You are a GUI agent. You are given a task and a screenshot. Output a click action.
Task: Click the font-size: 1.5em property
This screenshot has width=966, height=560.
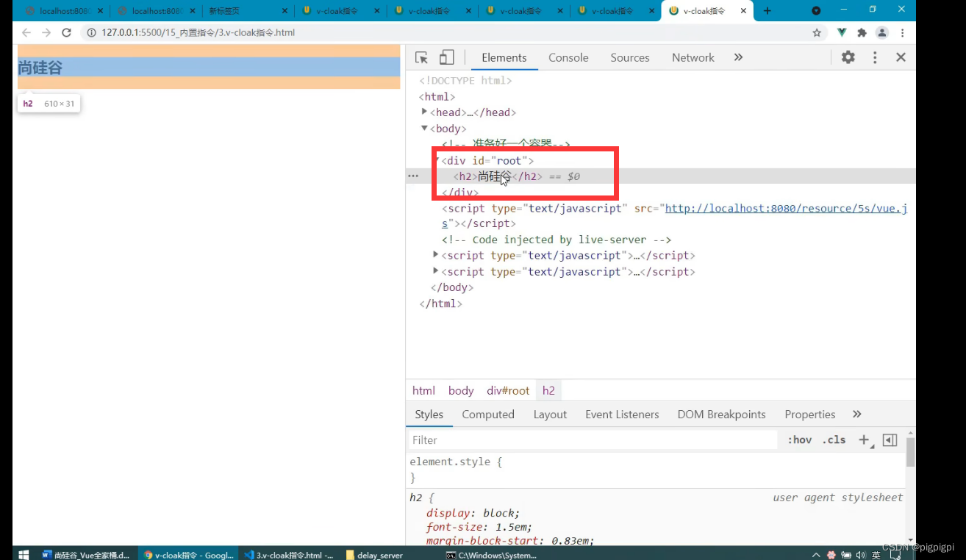coord(479,527)
